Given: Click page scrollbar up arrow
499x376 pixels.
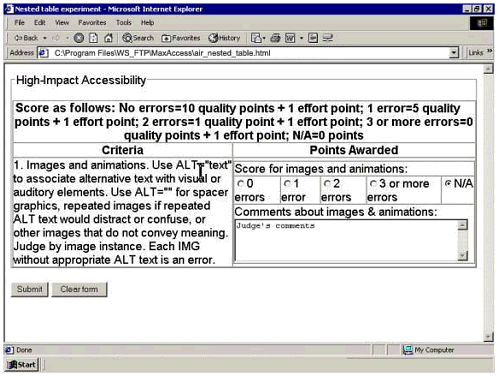Looking at the screenshot, I should 488,69.
